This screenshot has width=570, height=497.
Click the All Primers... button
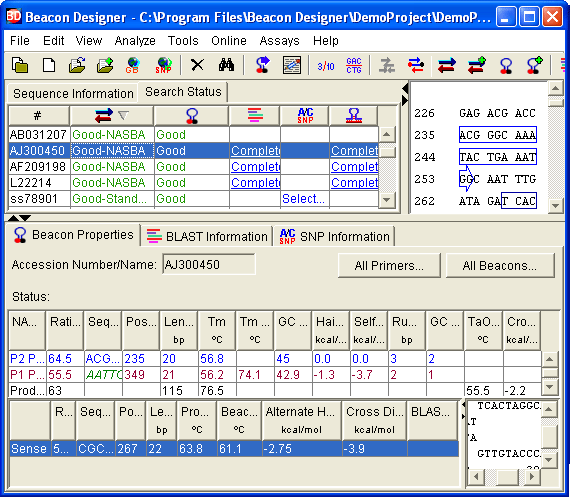tap(389, 266)
